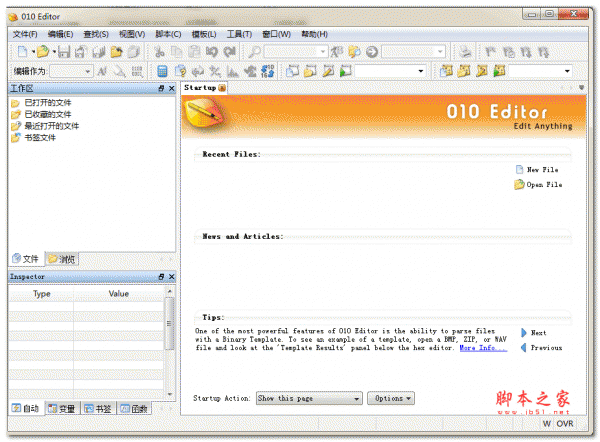
Task: Toggle column mode grid icon
Action: 137,71
